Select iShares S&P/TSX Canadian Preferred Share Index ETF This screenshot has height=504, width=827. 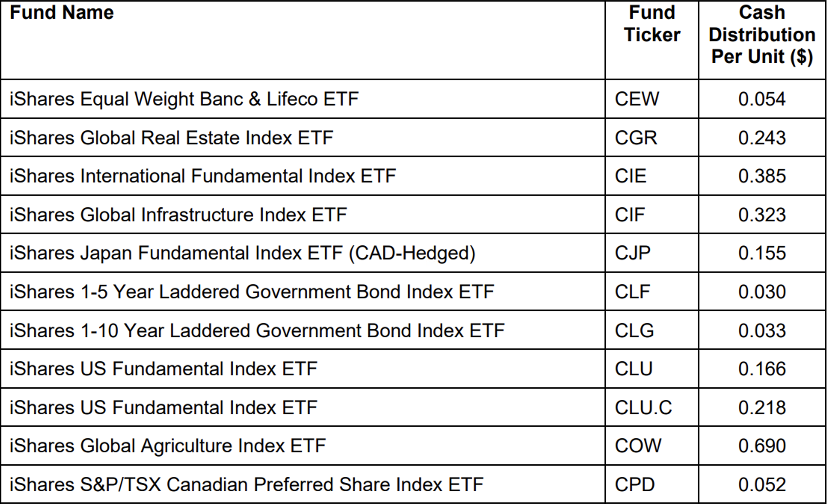(246, 485)
